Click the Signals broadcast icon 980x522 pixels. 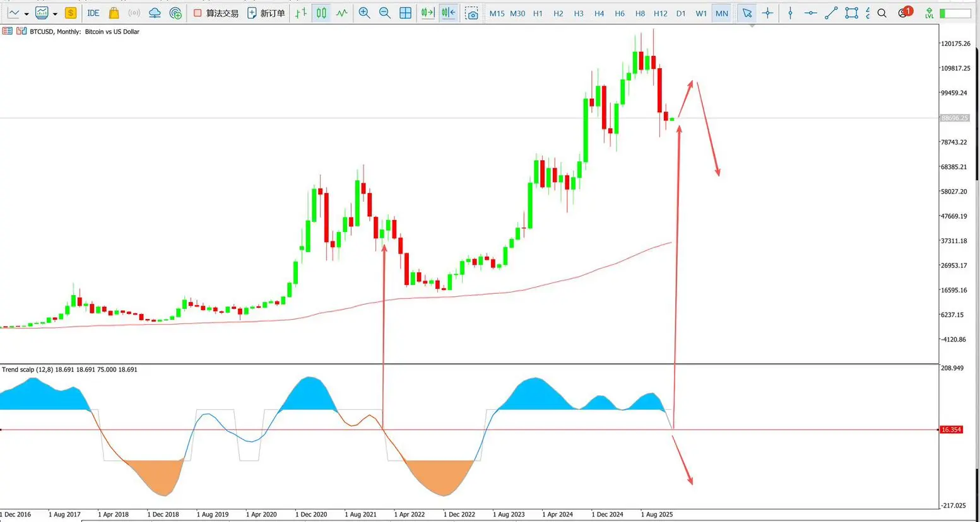click(134, 13)
